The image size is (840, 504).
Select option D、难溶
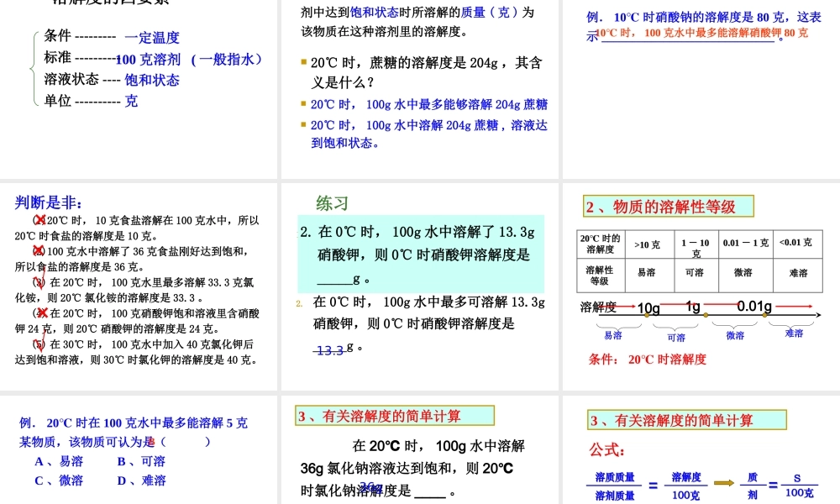[141, 481]
